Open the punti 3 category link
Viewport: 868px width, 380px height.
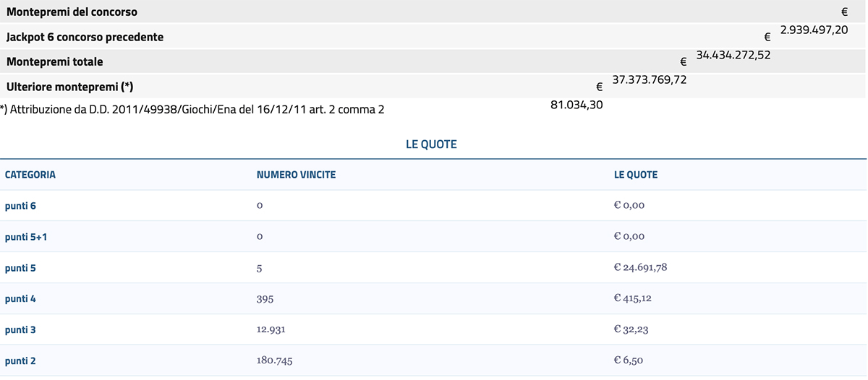(x=20, y=329)
